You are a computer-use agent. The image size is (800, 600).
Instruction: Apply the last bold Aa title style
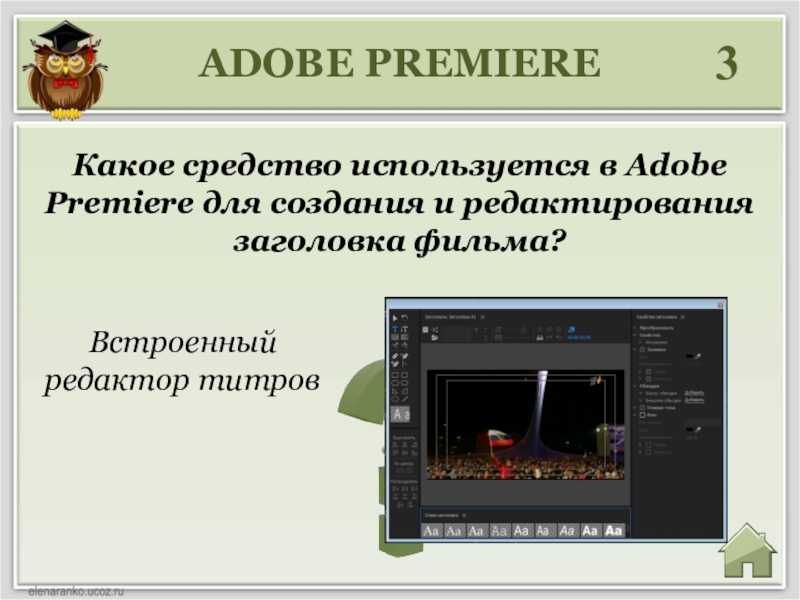coord(613,531)
